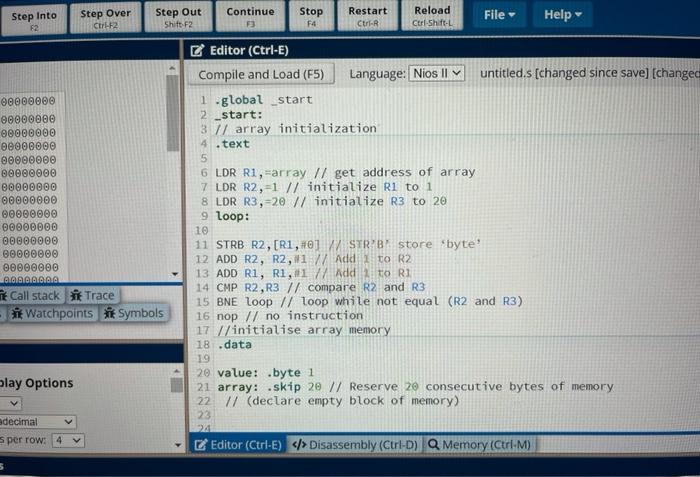Open the Call stack tab

pyautogui.click(x=30, y=296)
